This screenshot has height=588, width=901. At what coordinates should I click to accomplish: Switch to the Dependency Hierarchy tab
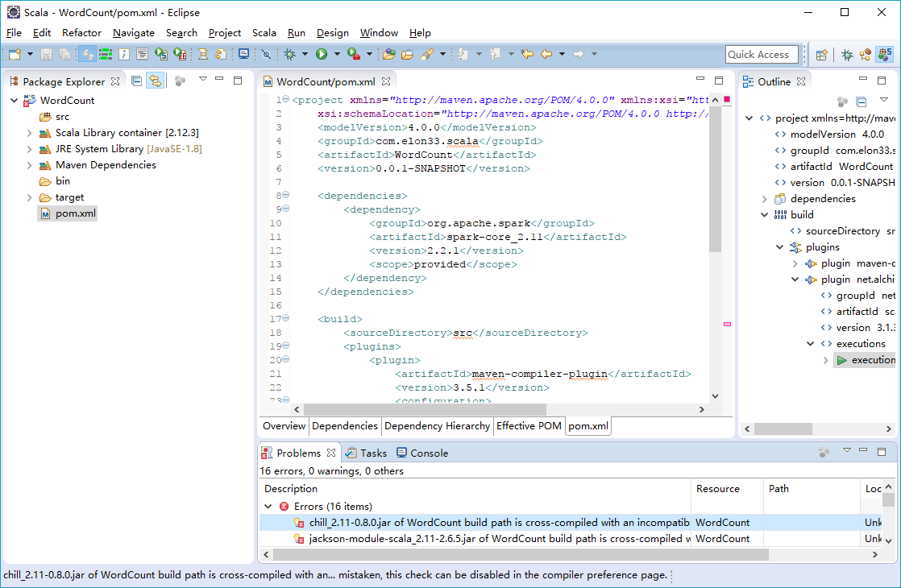click(437, 425)
